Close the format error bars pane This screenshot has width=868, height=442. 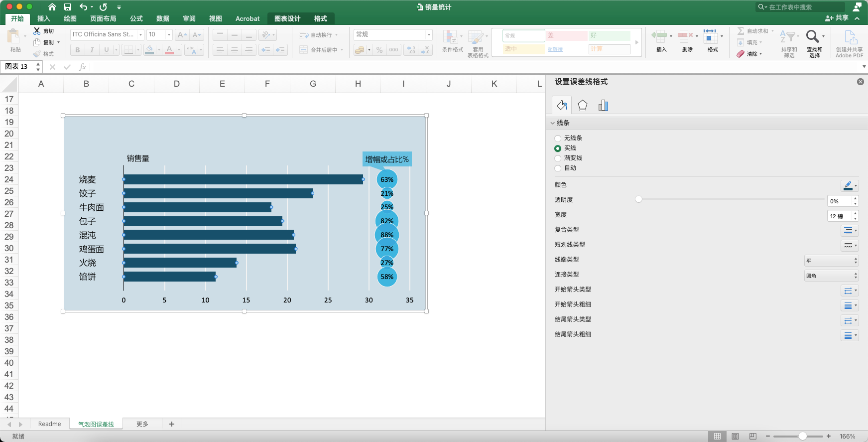coord(861,82)
